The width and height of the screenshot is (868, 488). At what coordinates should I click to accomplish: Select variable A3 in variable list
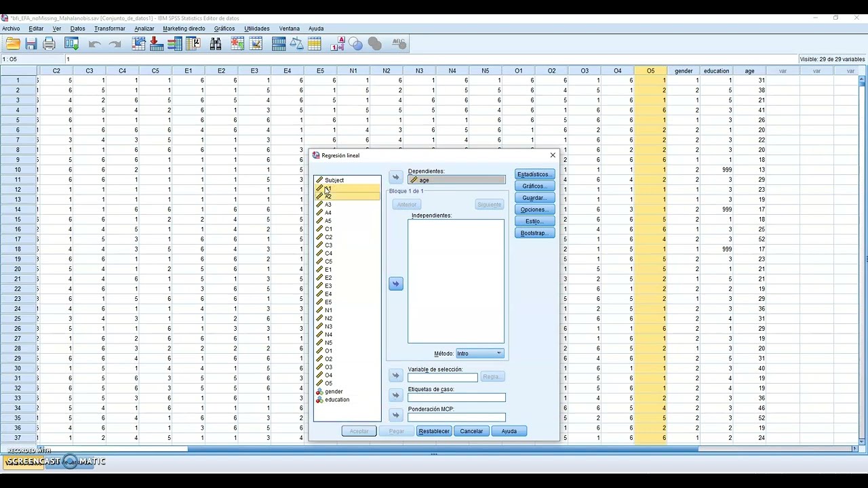click(347, 205)
